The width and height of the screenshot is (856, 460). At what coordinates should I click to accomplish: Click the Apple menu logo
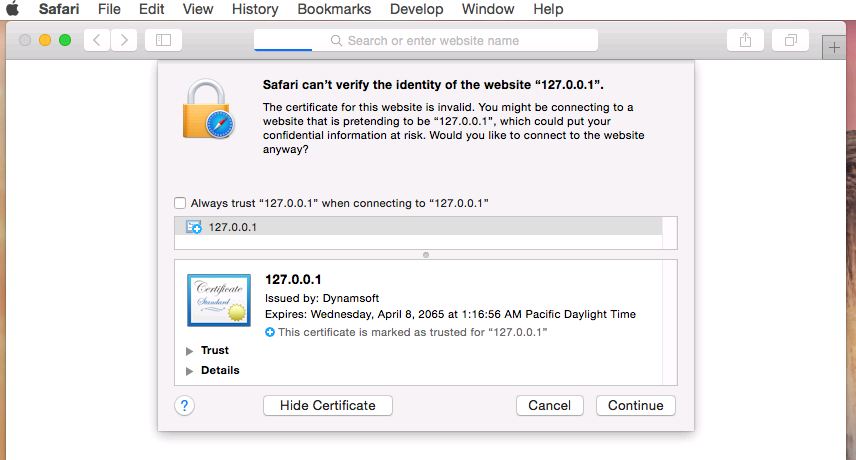(x=15, y=9)
